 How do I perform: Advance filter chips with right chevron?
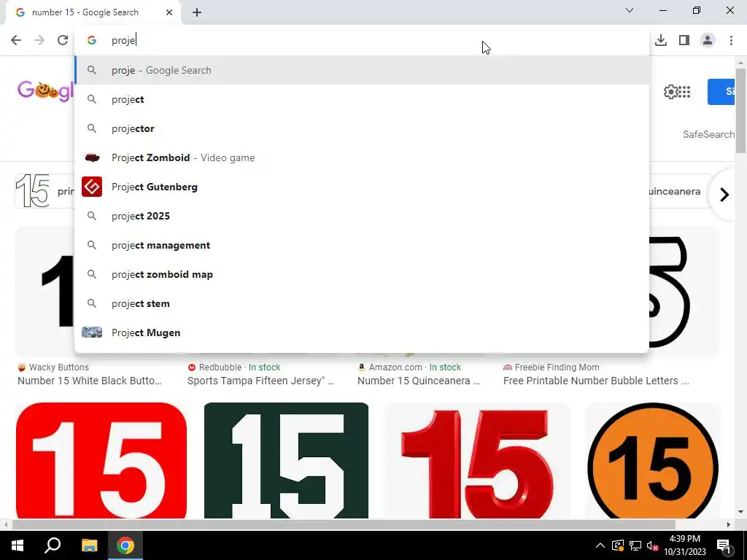point(724,194)
